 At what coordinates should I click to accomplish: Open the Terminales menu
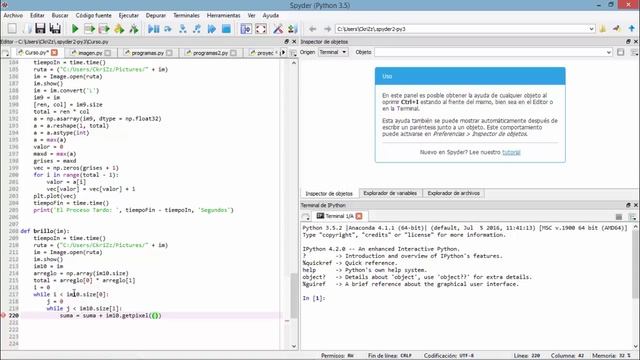point(186,15)
